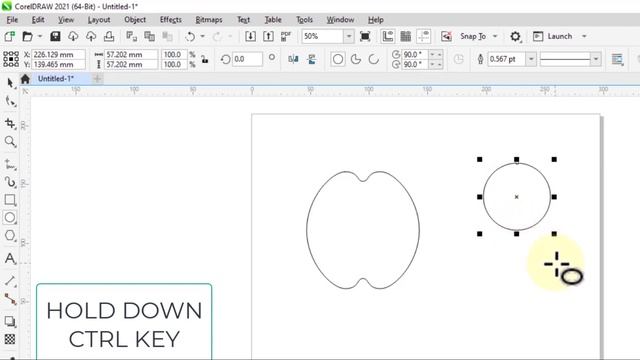The width and height of the screenshot is (640, 360).
Task: Add a new document tab with plus
Action: [x=97, y=79]
